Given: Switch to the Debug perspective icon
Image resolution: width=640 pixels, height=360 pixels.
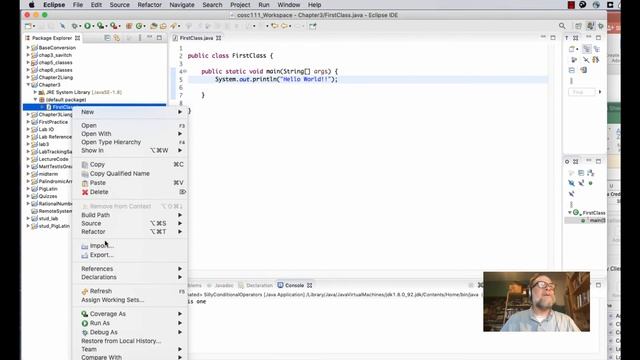Looking at the screenshot, I should (601, 26).
